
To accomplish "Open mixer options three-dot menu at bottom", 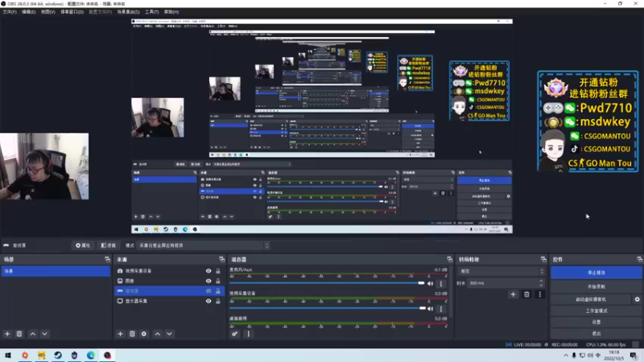I will tap(249, 334).
